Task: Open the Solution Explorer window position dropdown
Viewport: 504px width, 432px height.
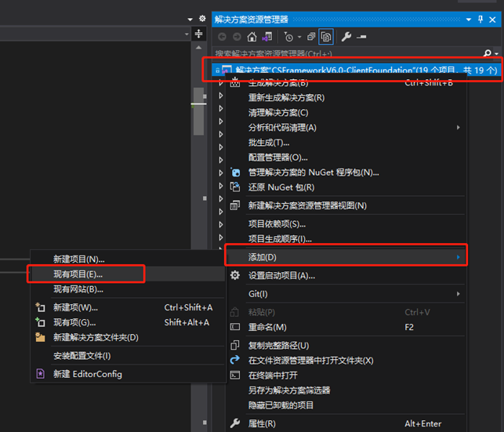Action: [469, 20]
